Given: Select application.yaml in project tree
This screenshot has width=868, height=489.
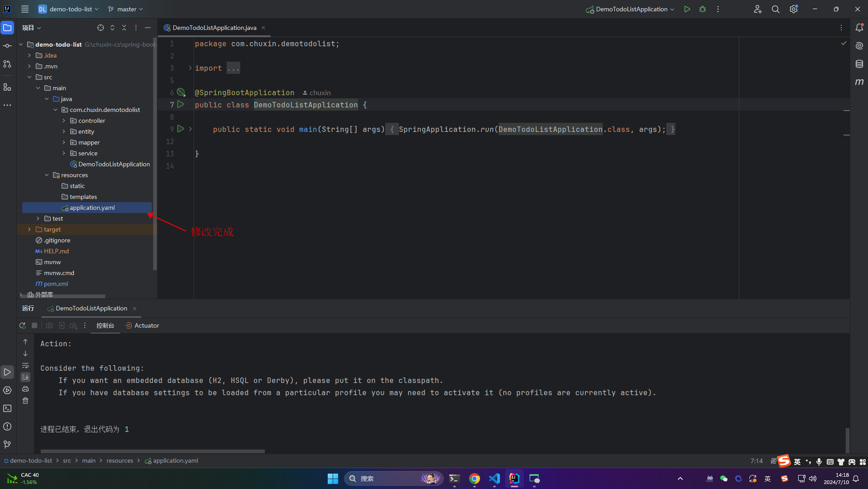Looking at the screenshot, I should click(87, 208).
